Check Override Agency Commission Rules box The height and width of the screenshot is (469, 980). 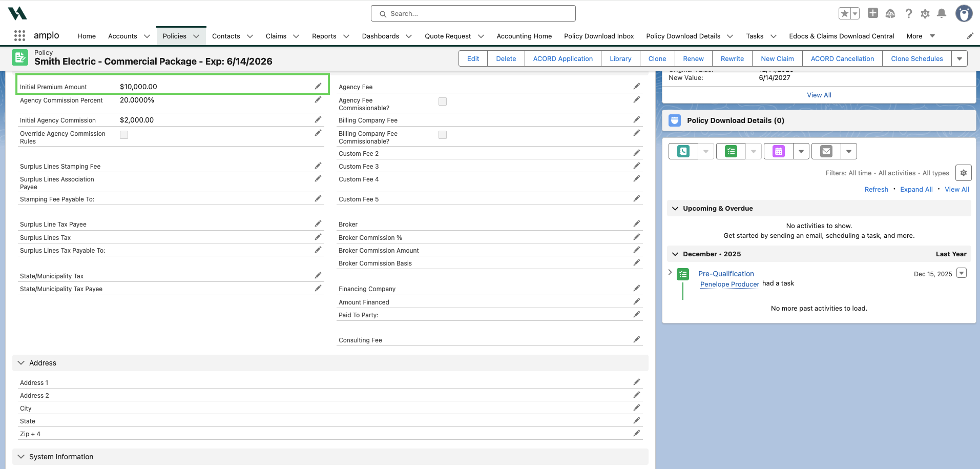[x=124, y=135]
